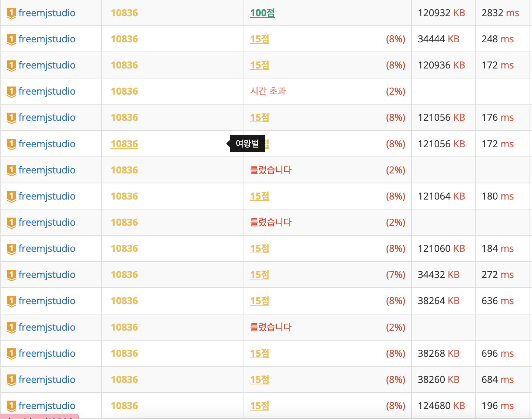Click the 696 ms time value
The width and height of the screenshot is (532, 419).
point(497,353)
